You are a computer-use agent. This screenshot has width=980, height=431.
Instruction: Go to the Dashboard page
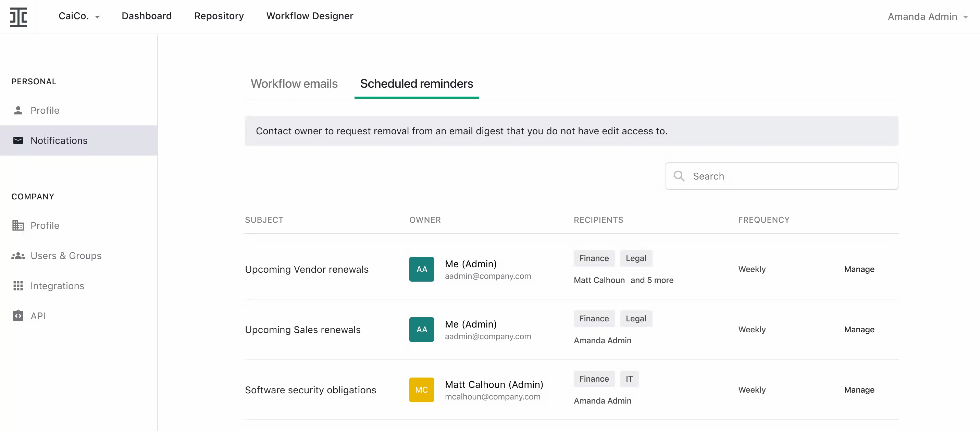(147, 16)
